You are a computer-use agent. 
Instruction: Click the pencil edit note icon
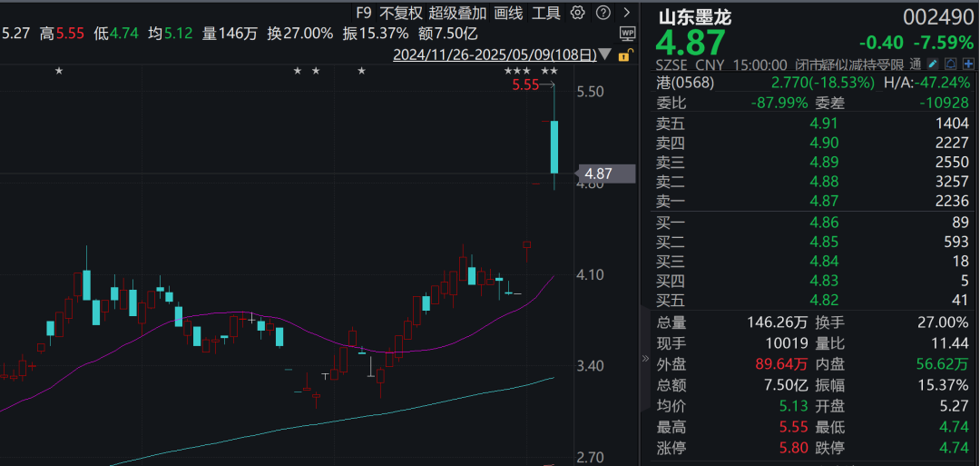pyautogui.click(x=933, y=64)
